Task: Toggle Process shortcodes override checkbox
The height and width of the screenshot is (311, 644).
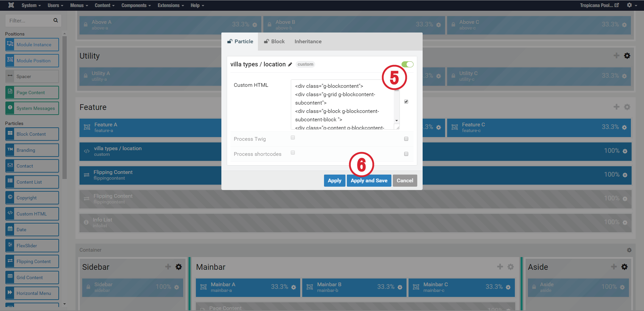Action: tap(406, 154)
